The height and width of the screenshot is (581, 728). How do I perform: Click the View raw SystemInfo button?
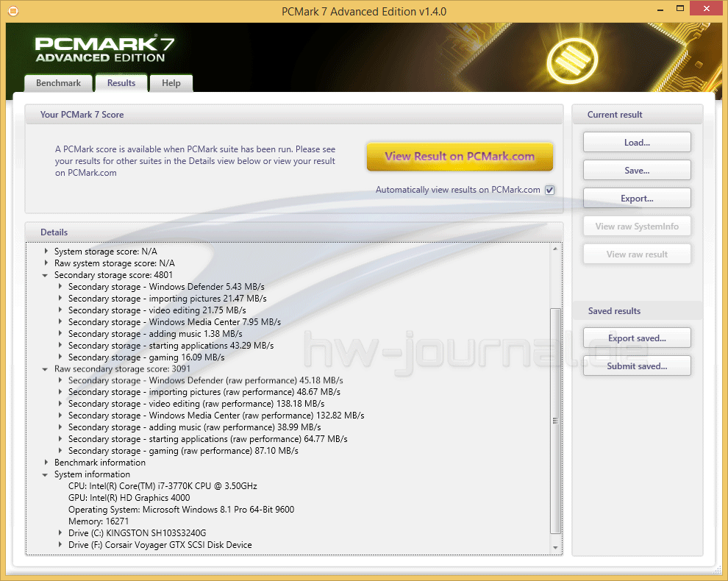coord(637,227)
